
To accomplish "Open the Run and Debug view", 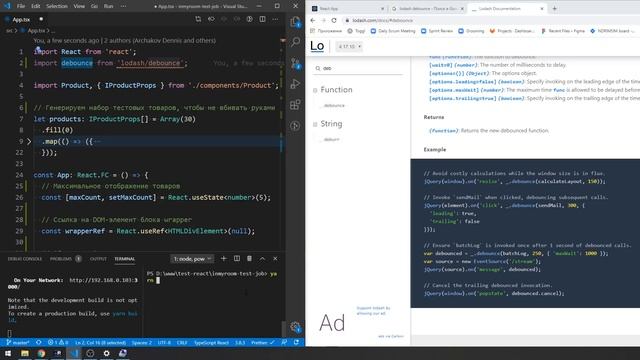I will point(295,84).
